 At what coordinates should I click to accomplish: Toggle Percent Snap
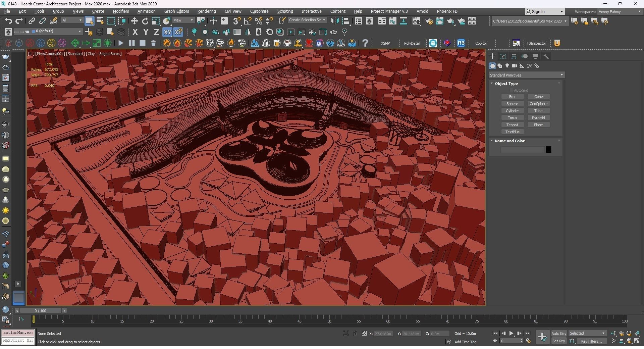click(259, 21)
